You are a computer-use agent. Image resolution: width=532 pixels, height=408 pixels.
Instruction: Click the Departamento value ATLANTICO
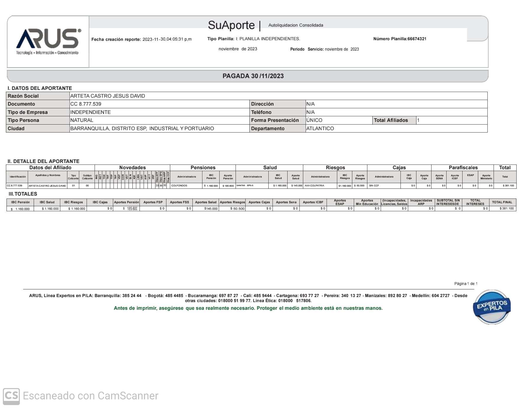[x=320, y=129]
